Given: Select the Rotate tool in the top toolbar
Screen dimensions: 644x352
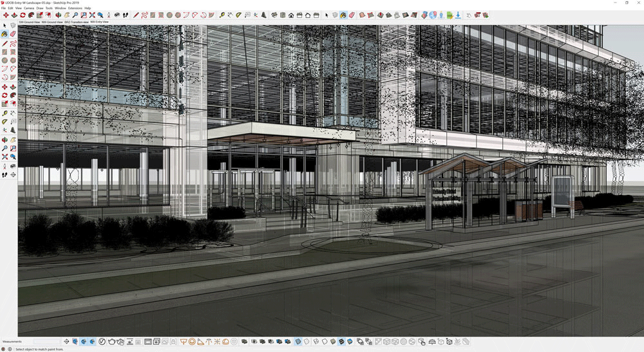Looking at the screenshot, I should [23, 15].
